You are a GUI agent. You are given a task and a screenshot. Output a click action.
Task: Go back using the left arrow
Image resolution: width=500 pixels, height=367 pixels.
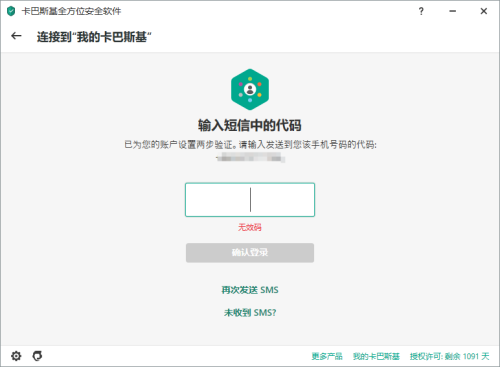[16, 36]
